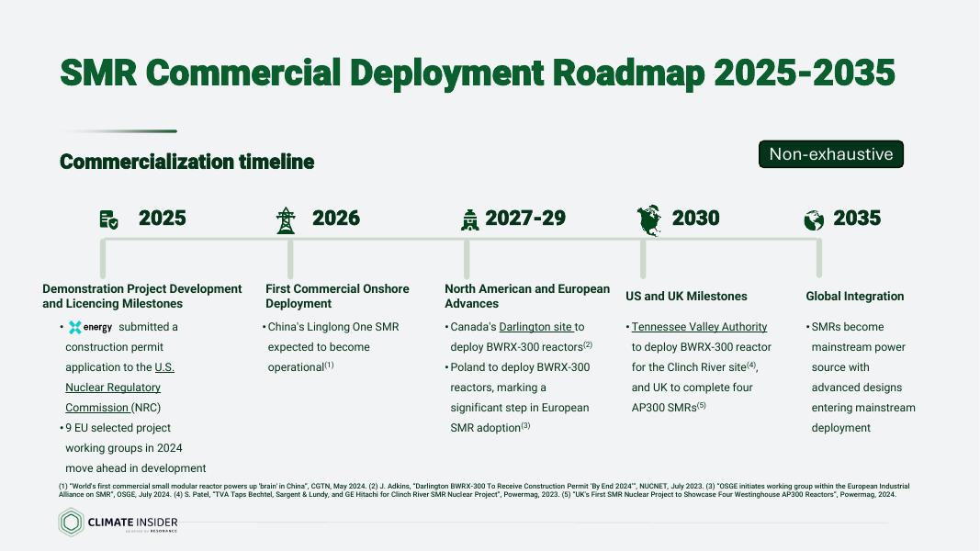Click the China's Linglong One SMR bullet
This screenshot has width=980, height=551.
point(331,347)
